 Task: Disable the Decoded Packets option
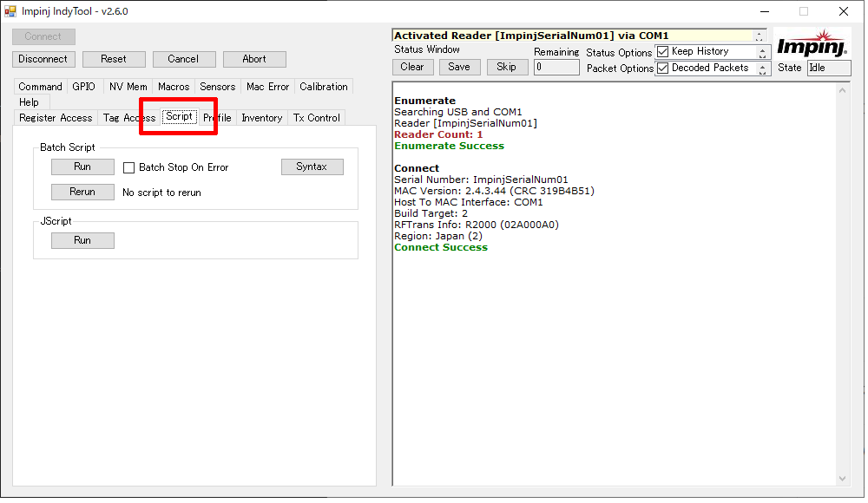[662, 69]
